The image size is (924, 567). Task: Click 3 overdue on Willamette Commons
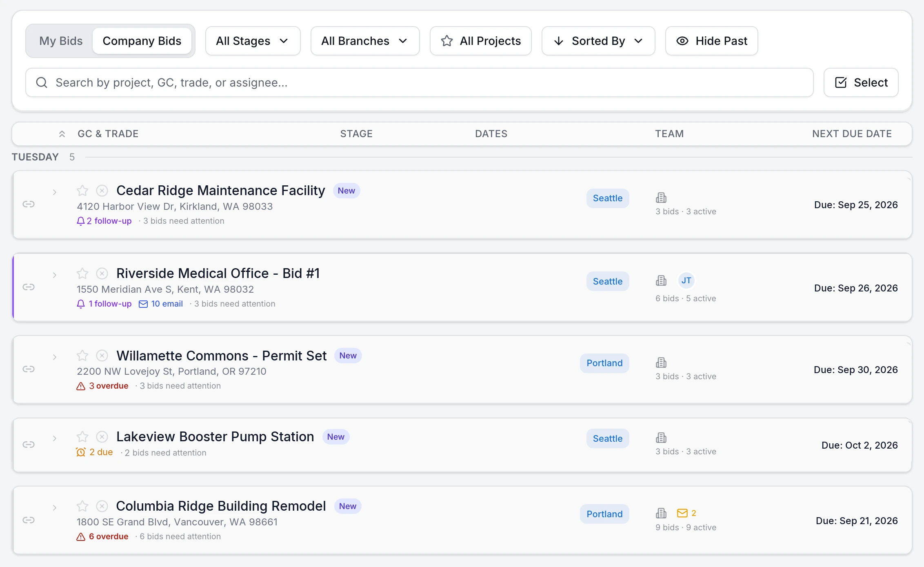pyautogui.click(x=102, y=386)
